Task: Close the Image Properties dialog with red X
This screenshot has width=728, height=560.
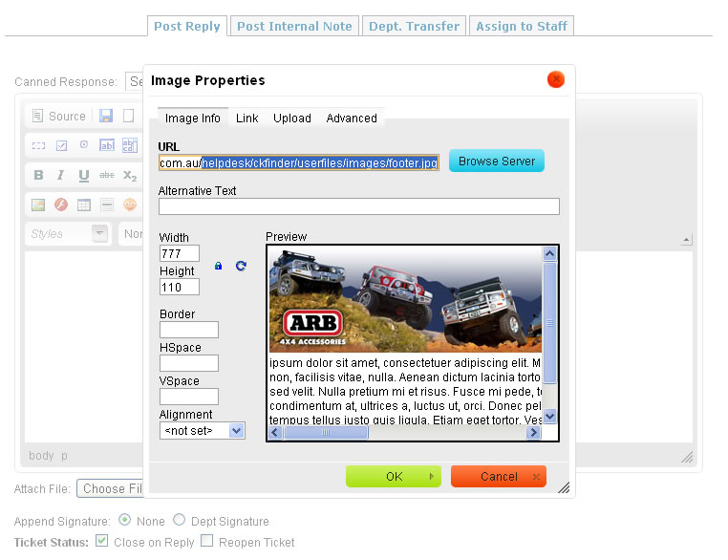Action: coord(556,79)
